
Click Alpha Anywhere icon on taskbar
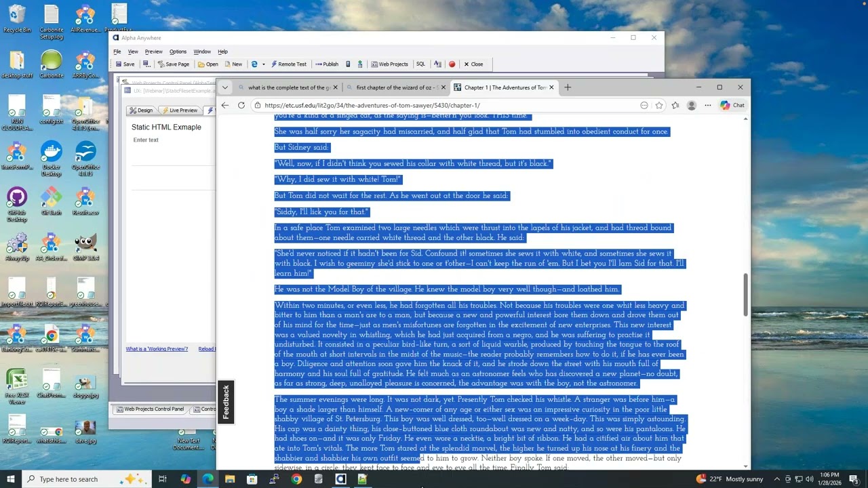pos(340,479)
